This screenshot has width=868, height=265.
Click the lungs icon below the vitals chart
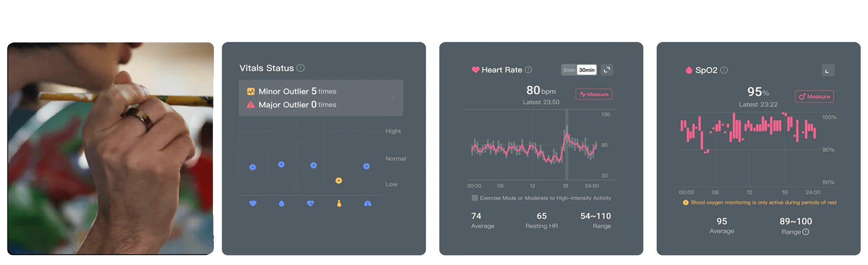point(368,204)
